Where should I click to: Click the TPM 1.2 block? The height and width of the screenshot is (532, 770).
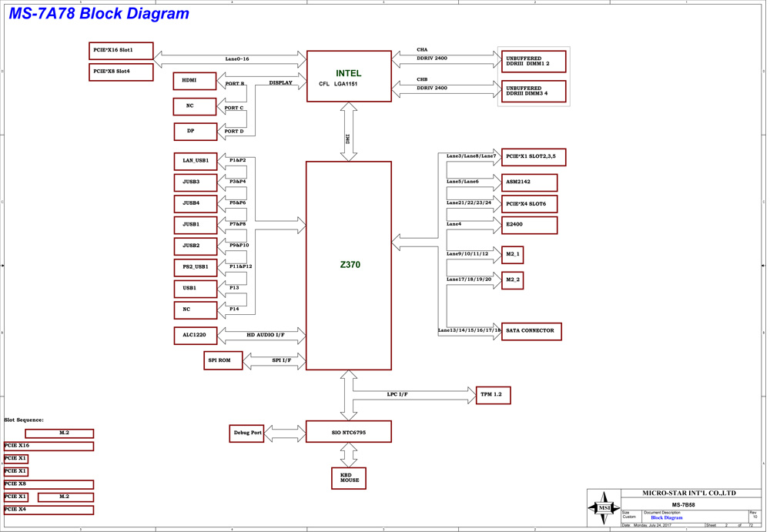pyautogui.click(x=493, y=395)
